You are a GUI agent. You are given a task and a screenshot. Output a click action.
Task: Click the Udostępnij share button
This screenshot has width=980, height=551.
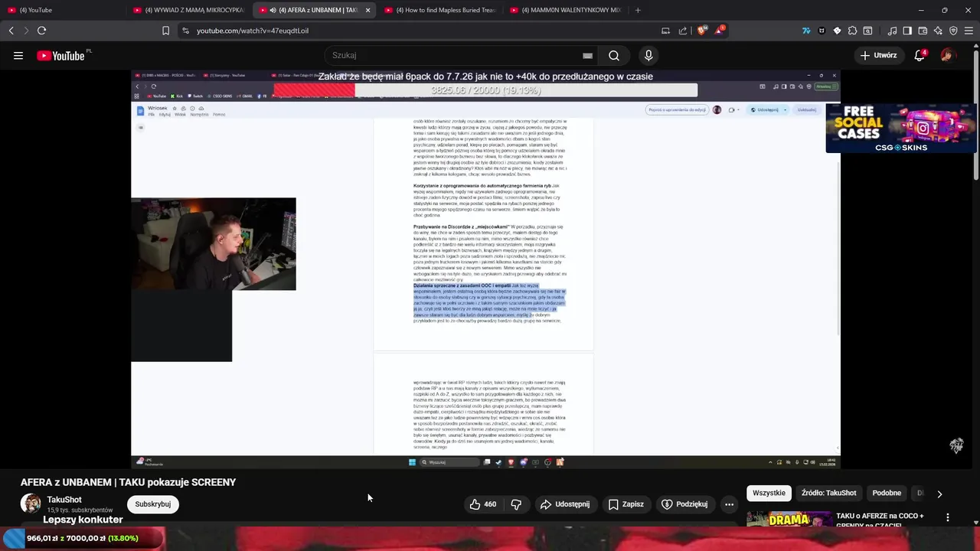[565, 504]
